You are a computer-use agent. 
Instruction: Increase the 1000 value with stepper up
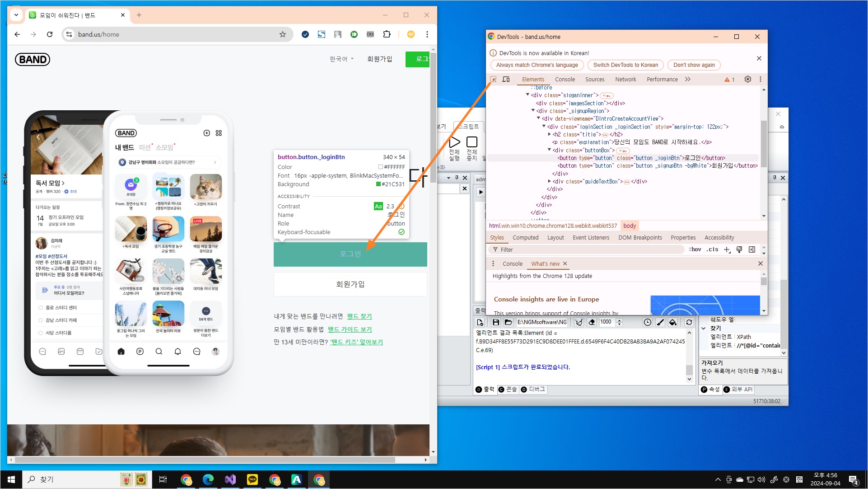pyautogui.click(x=619, y=320)
